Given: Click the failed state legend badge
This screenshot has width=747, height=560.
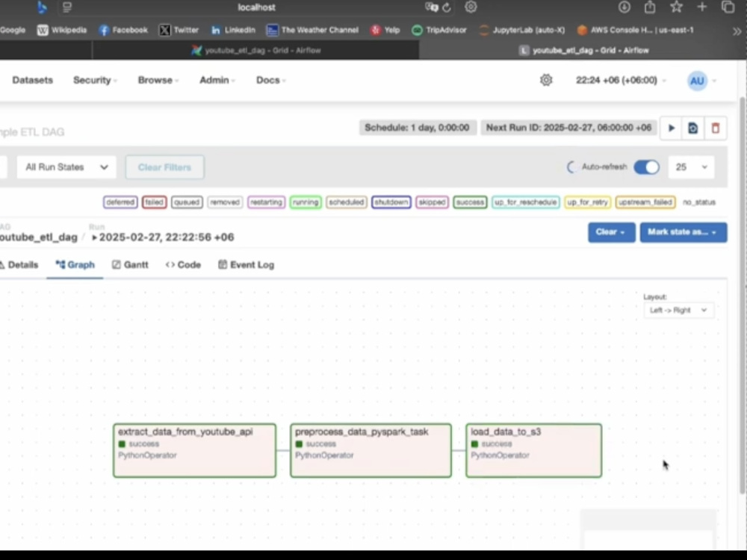Looking at the screenshot, I should coord(155,202).
